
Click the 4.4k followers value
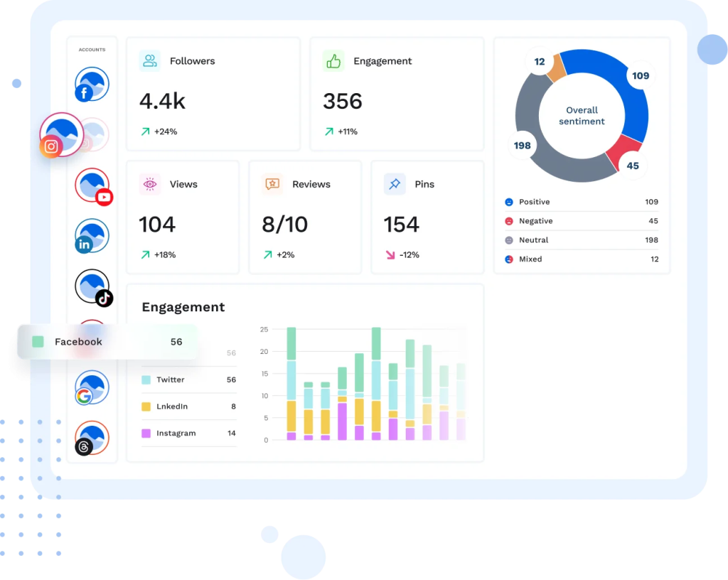tap(162, 102)
